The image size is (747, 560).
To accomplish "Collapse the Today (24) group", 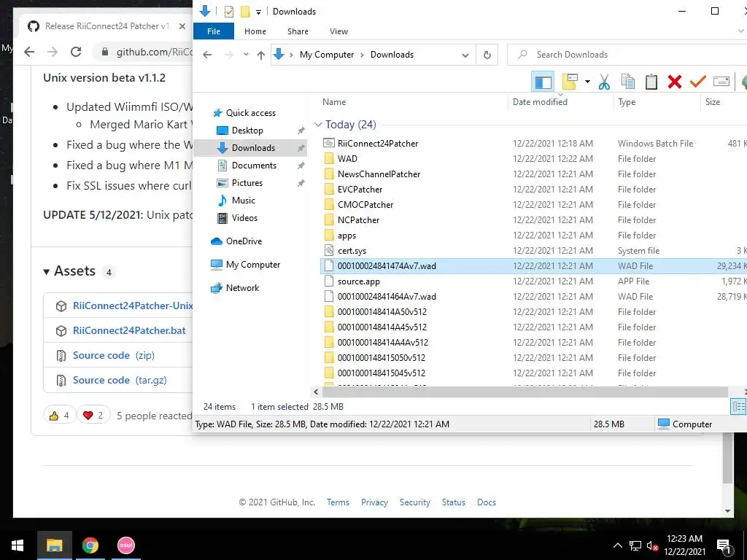I will pos(318,125).
